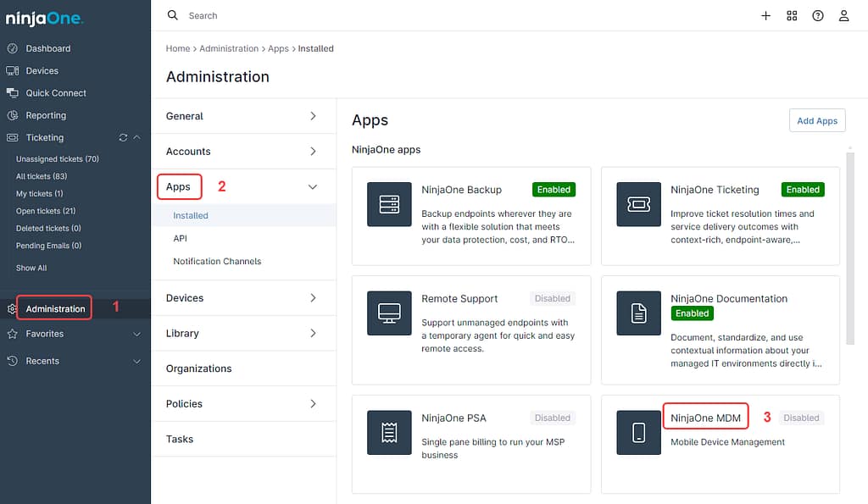Image resolution: width=868 pixels, height=504 pixels.
Task: Expand the Favorites section
Action: (136, 334)
